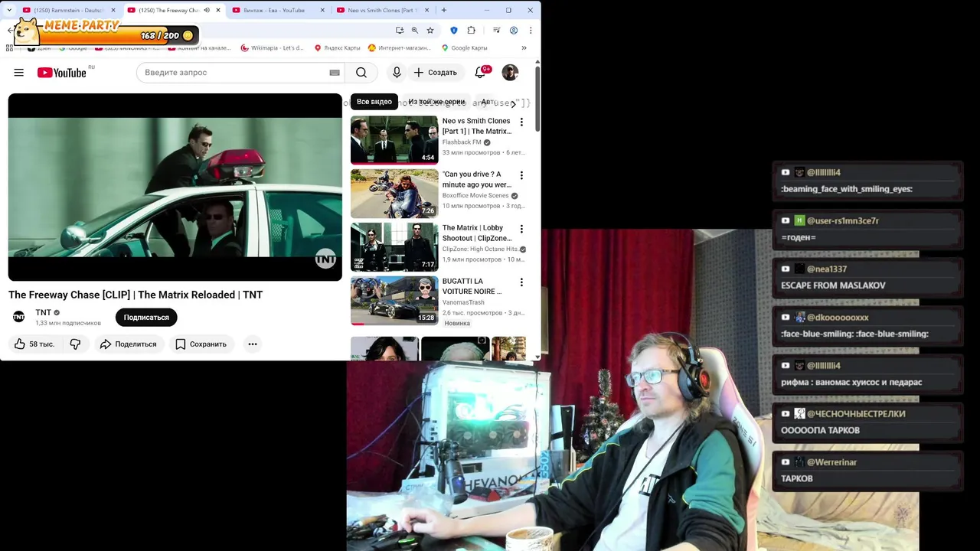
Task: Click chat message "ESCAPE FROM MASLAKOV"
Action: (x=833, y=285)
